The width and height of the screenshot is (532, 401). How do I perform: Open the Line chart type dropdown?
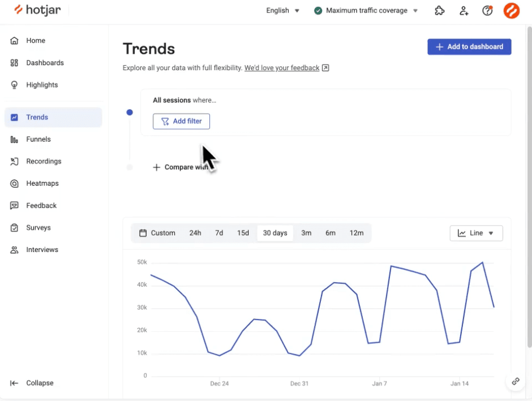(x=476, y=233)
